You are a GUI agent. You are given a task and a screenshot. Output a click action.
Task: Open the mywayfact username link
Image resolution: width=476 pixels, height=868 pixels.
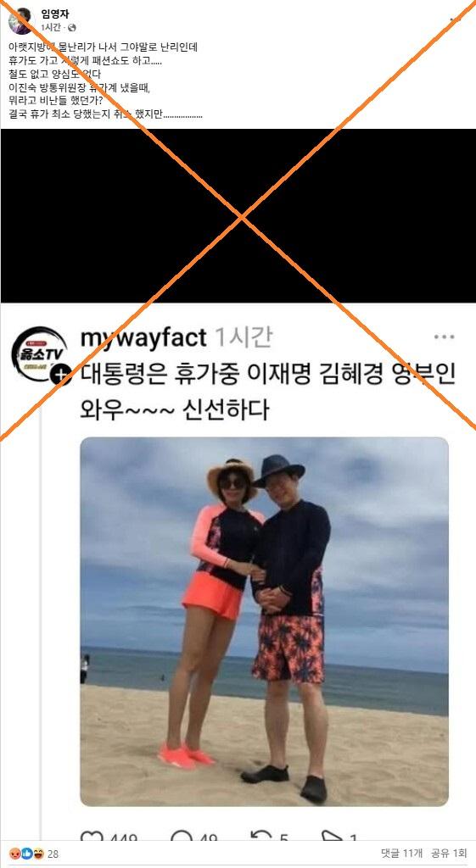pos(143,337)
